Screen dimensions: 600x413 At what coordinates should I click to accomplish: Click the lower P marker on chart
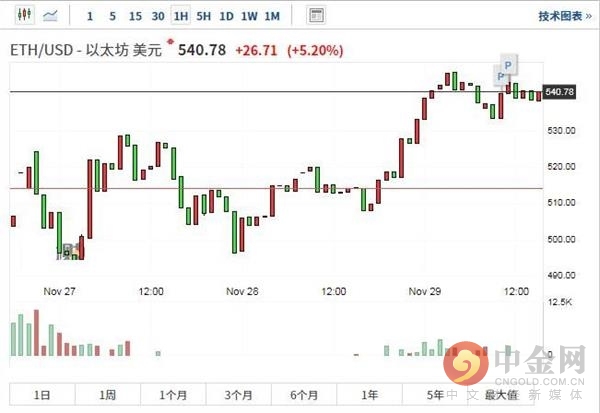click(500, 76)
